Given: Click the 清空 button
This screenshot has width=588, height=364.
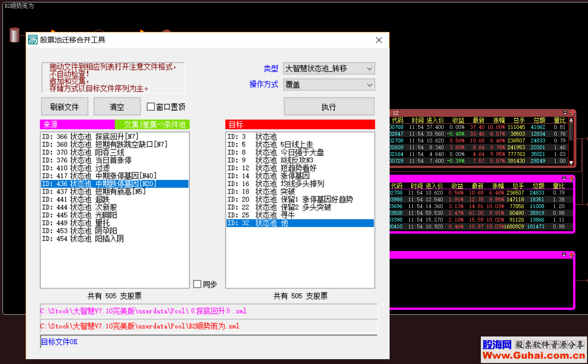Looking at the screenshot, I should [116, 107].
